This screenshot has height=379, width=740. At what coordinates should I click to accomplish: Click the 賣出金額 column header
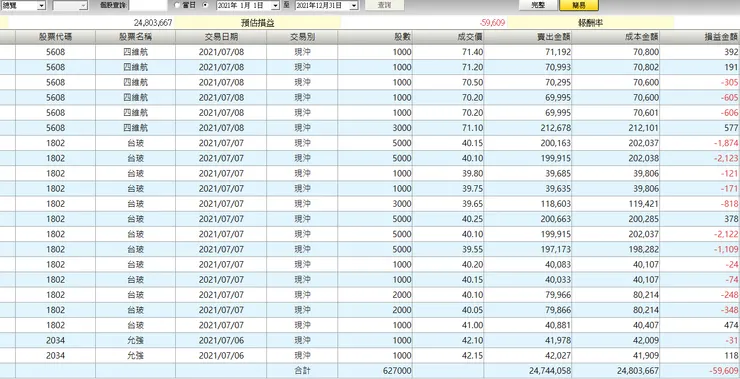coord(528,37)
